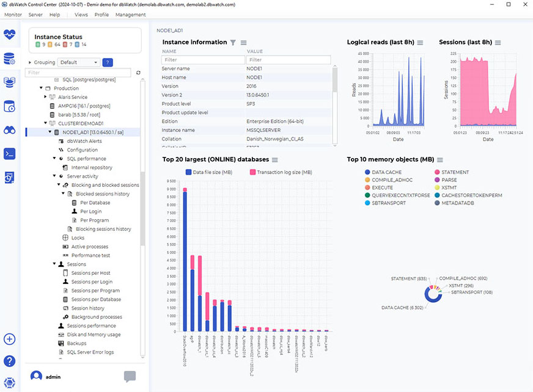The image size is (533, 392).
Task: Toggle the PARSE legend item
Action: coord(446,180)
